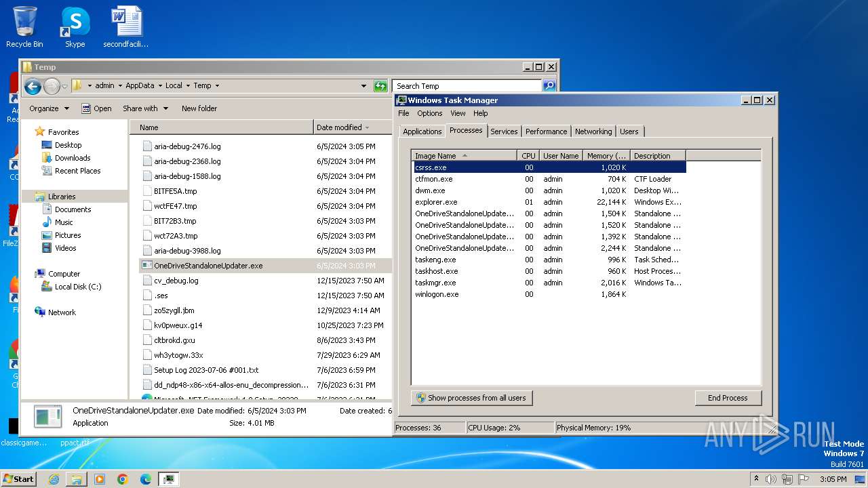Sort files by Name column
868x488 pixels.
(221, 127)
